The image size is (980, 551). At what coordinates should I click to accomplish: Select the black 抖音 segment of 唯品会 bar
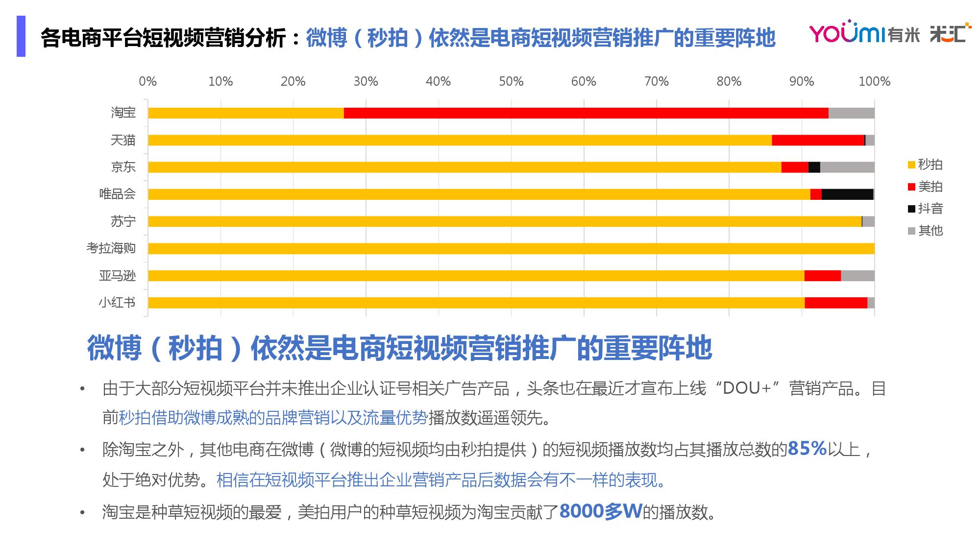[847, 194]
